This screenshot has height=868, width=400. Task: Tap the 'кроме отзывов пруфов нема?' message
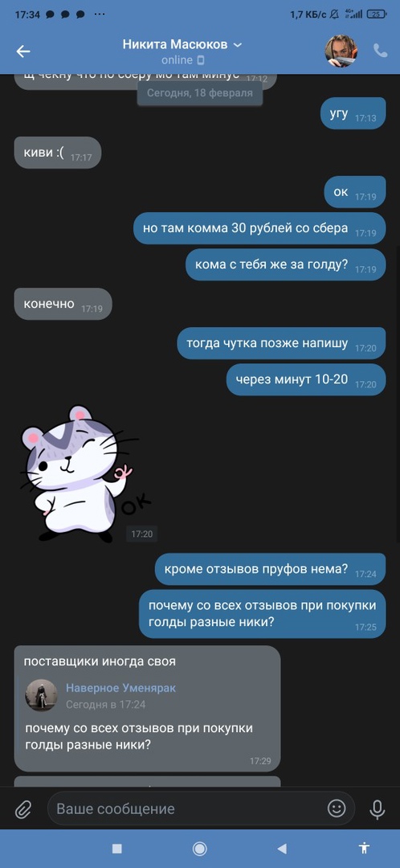[x=270, y=569]
